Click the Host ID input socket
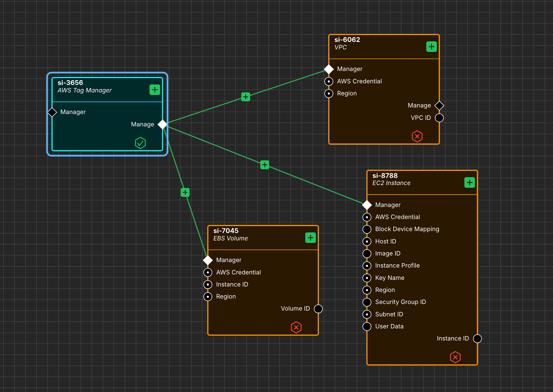Image resolution: width=553 pixels, height=392 pixels. tap(367, 242)
